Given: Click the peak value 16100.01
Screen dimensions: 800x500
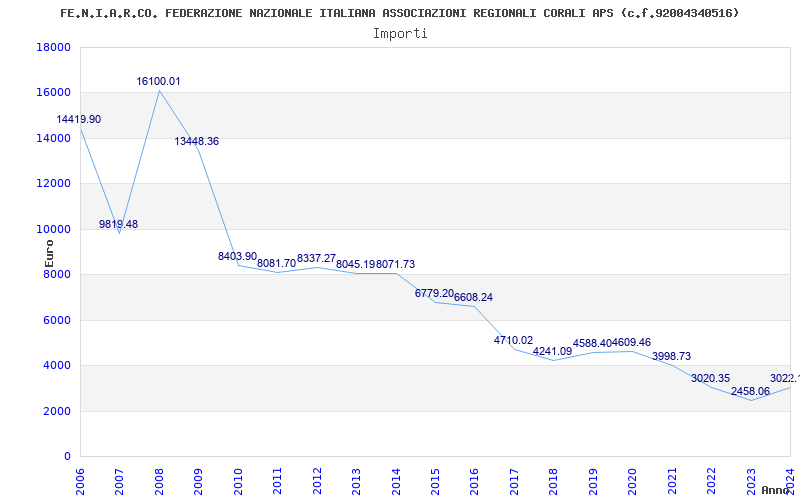Looking at the screenshot, I should 158,82.
